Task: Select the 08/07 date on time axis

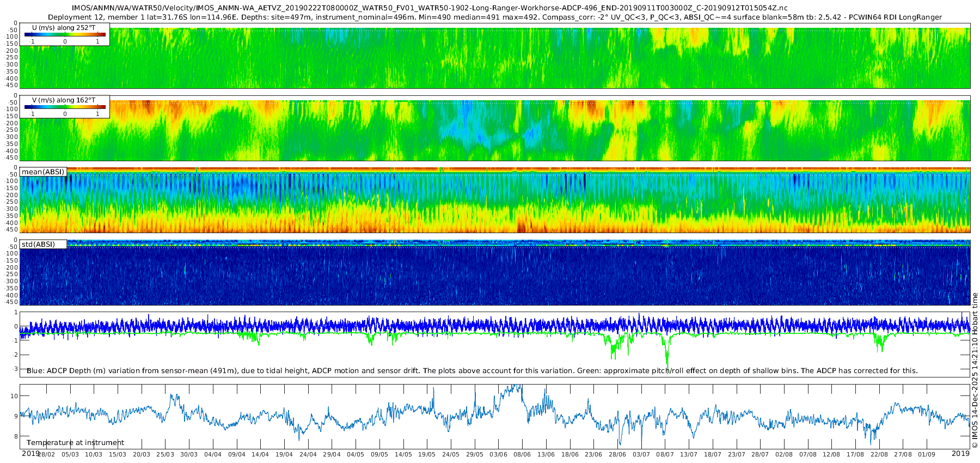Action: point(665,454)
